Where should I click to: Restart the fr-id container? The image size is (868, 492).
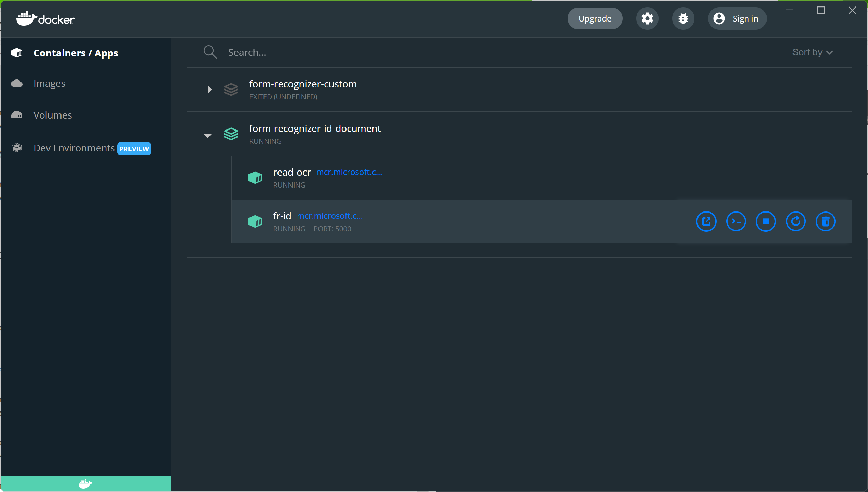pos(796,222)
